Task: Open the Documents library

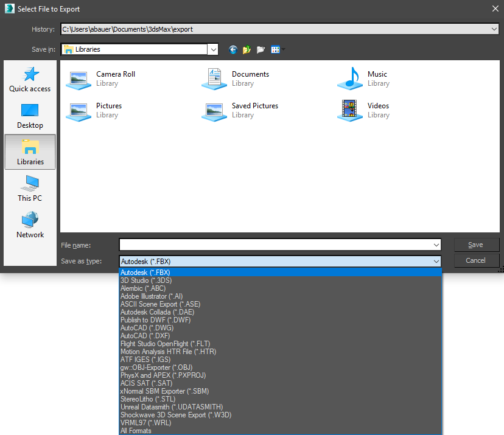Action: click(x=236, y=78)
